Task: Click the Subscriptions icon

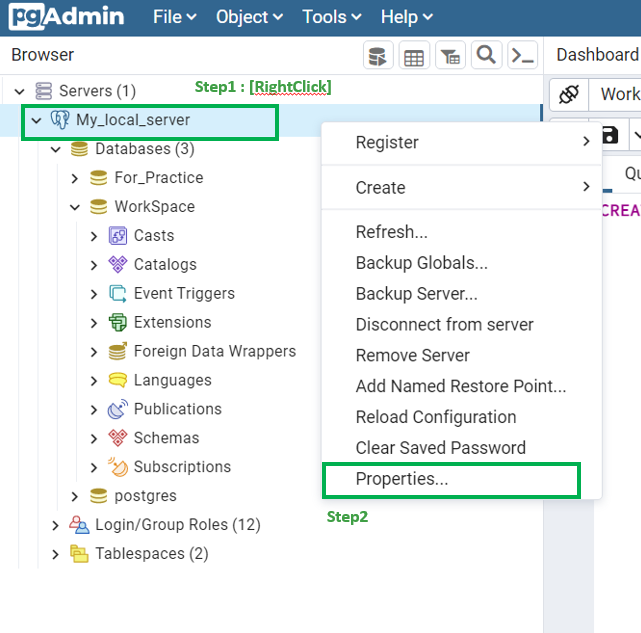Action: (118, 467)
